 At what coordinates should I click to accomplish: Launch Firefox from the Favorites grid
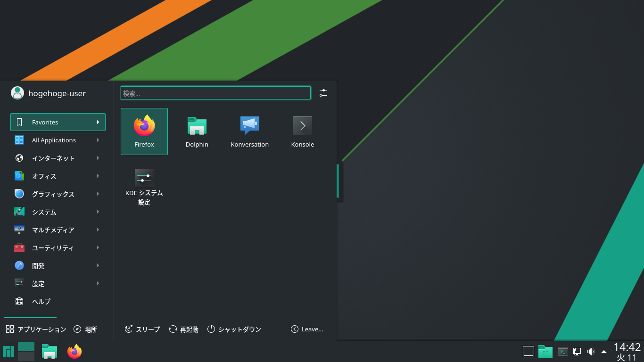(x=144, y=132)
